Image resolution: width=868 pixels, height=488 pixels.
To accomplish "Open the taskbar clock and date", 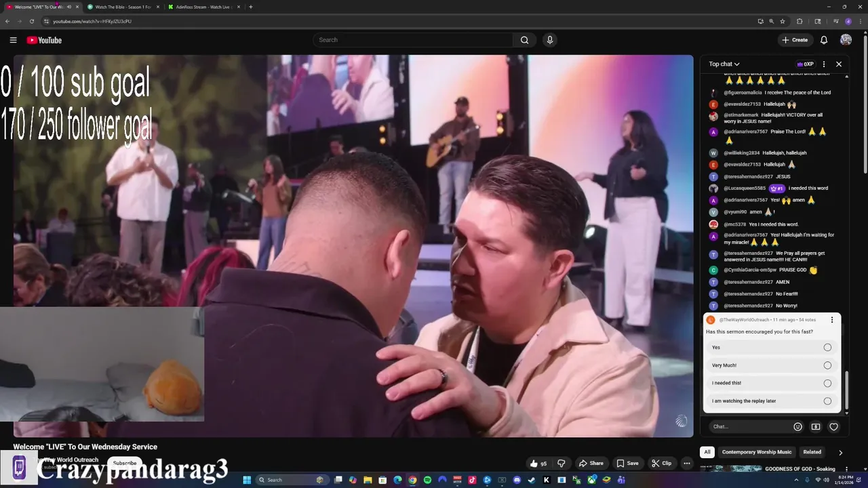I will [x=846, y=480].
